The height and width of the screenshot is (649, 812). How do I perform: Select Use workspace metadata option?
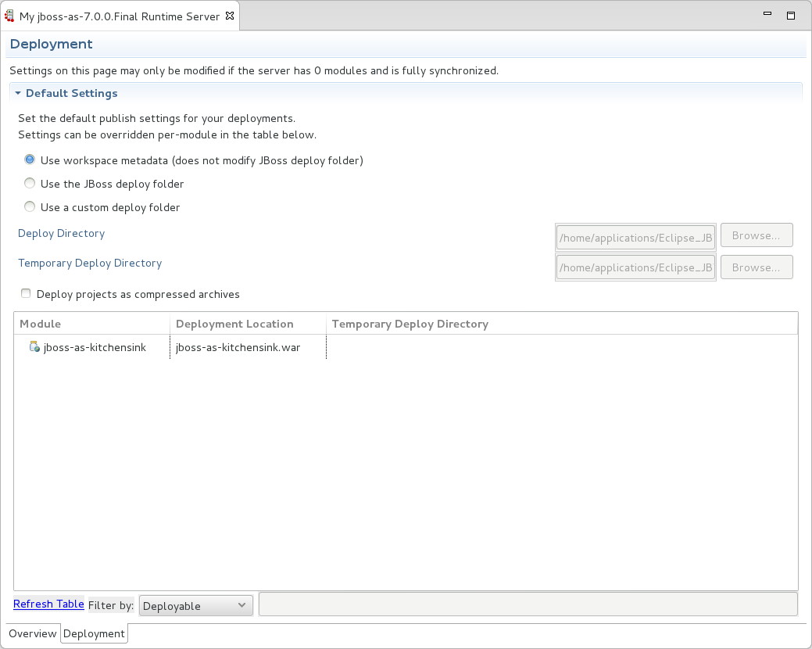click(29, 159)
